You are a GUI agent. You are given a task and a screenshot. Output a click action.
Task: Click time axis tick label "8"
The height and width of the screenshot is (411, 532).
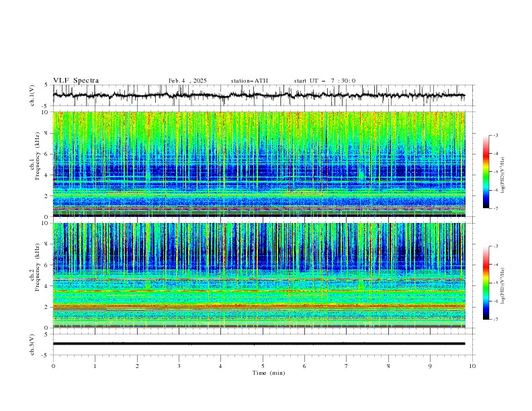click(388, 366)
